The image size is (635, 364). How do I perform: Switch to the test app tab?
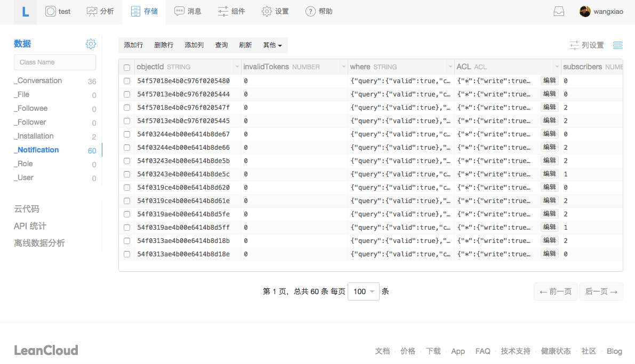[58, 11]
